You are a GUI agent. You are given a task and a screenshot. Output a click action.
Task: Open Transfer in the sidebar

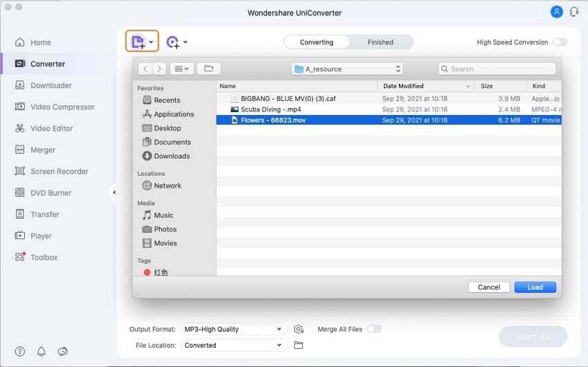(37, 214)
